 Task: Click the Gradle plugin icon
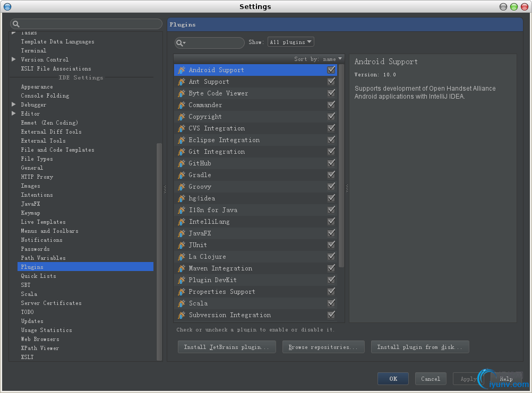[x=182, y=175]
